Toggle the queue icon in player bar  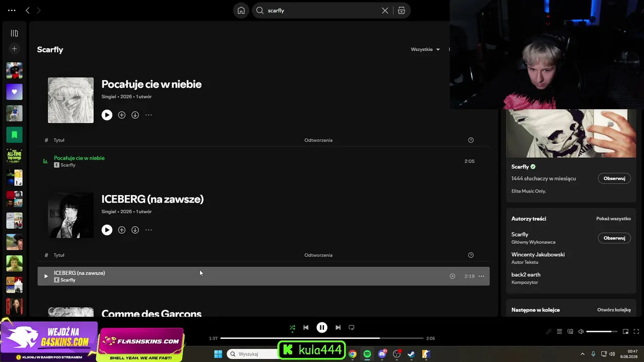pos(559,331)
